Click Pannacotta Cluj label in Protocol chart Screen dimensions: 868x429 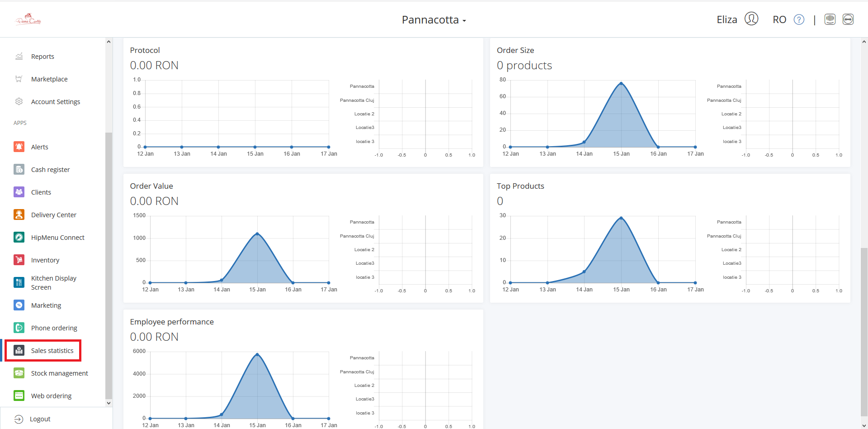357,100
